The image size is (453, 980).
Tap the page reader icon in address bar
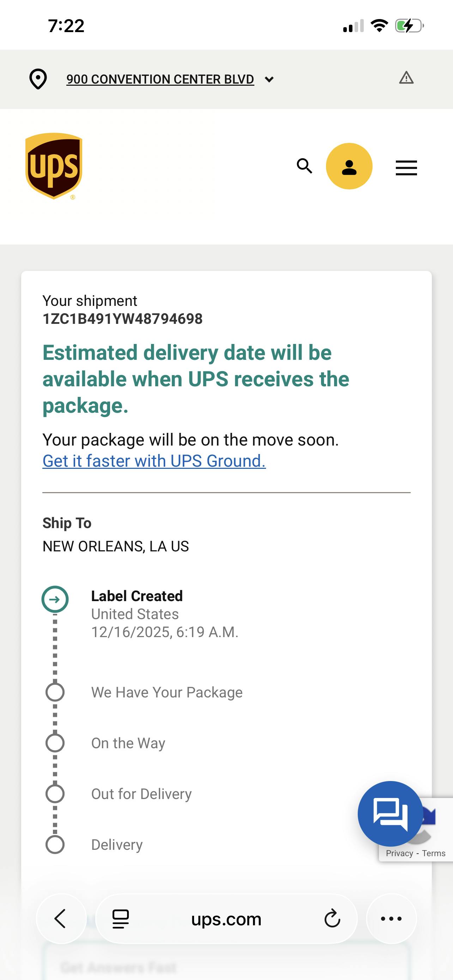(121, 919)
